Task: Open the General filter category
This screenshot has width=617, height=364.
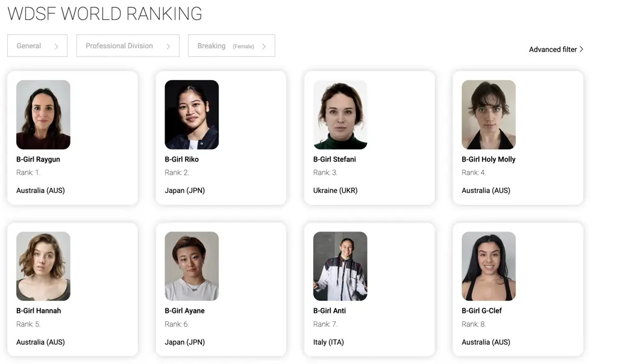Action: (37, 45)
